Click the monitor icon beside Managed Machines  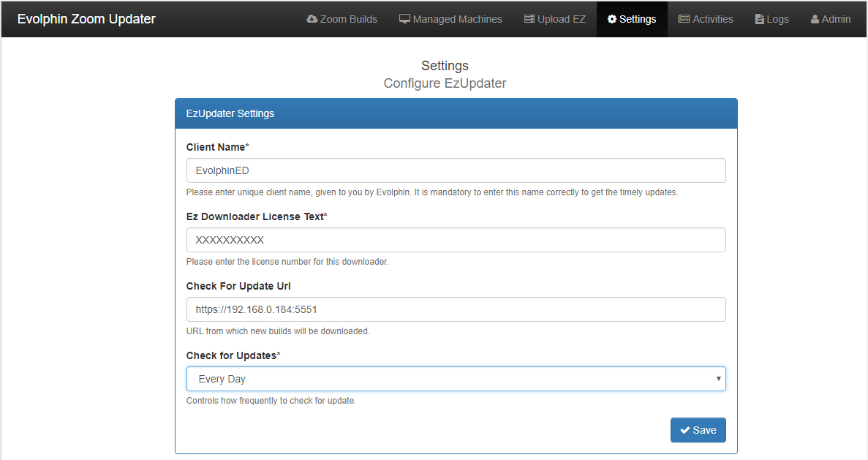404,19
